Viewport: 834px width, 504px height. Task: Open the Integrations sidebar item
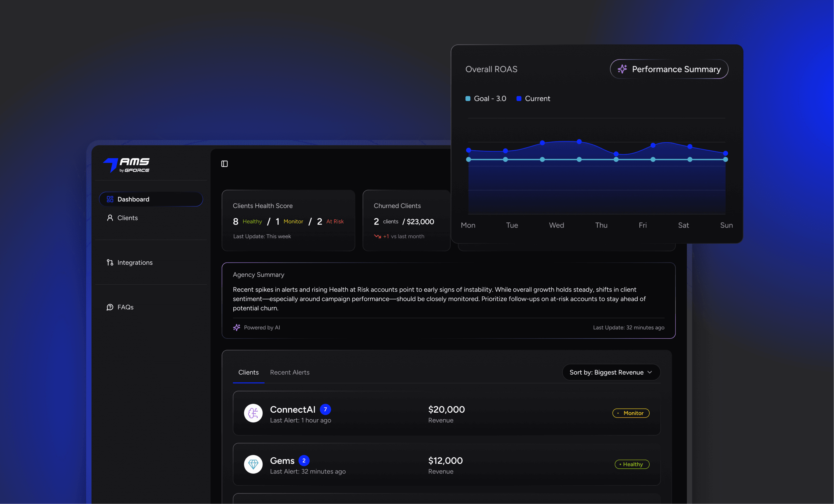tap(130, 262)
